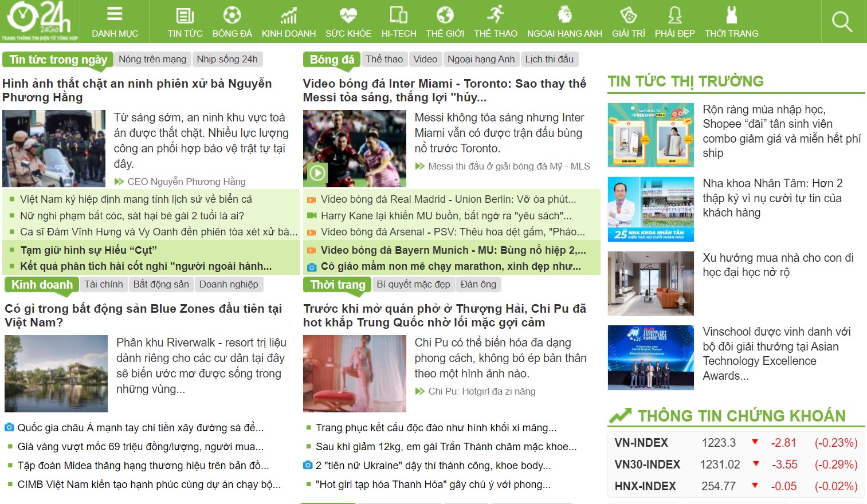Open the Danh mục hamburger menu icon

[115, 14]
